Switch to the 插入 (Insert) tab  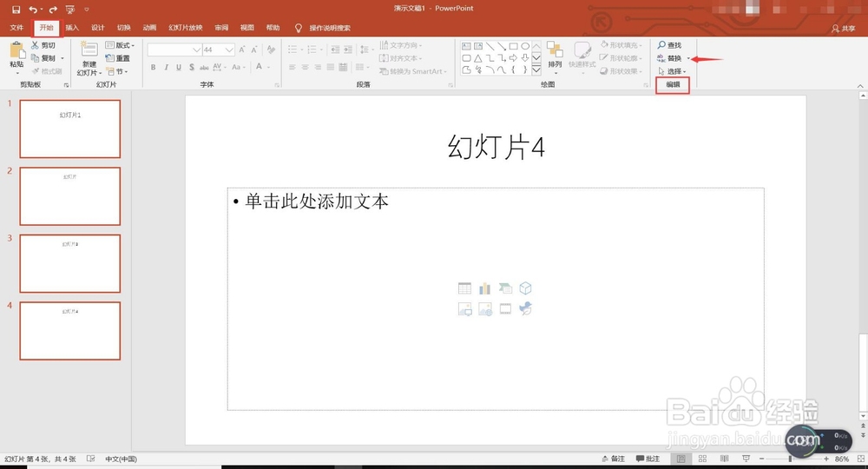pyautogui.click(x=72, y=28)
